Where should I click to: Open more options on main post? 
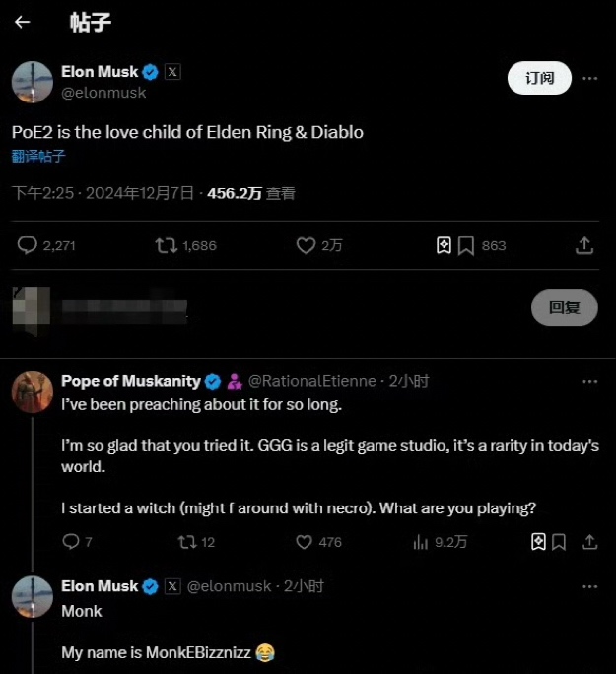point(589,78)
